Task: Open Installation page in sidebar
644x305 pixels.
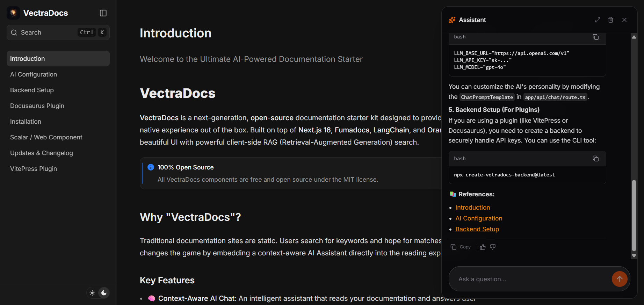Action: click(x=58, y=122)
